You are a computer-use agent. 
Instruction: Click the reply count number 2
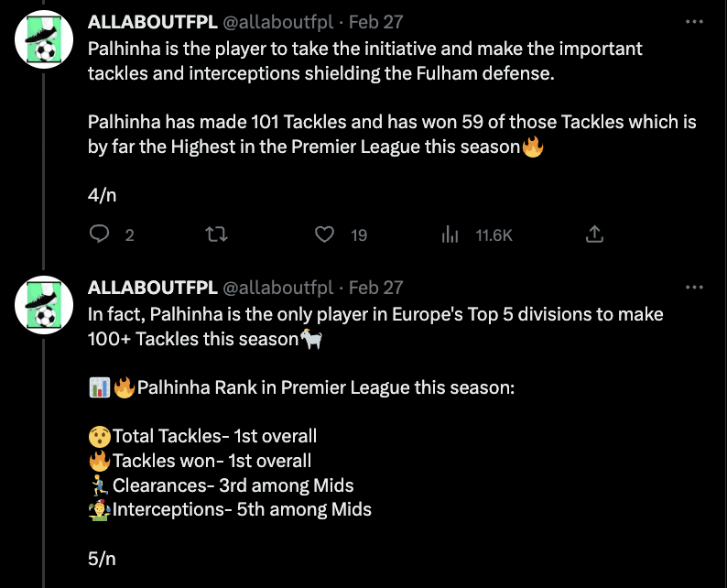(129, 235)
